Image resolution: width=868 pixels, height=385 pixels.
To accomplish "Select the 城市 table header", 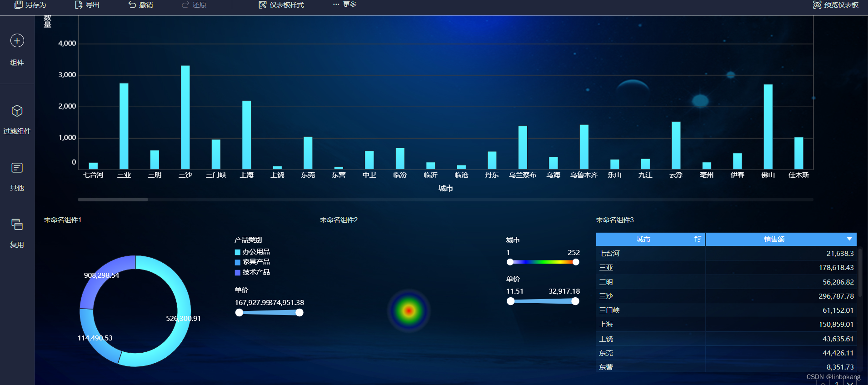I will click(x=650, y=239).
